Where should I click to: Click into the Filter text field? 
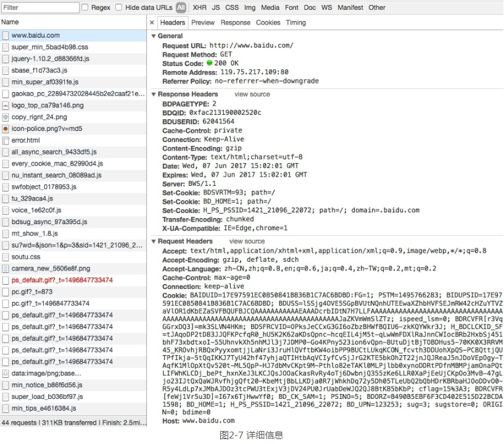(40, 7)
